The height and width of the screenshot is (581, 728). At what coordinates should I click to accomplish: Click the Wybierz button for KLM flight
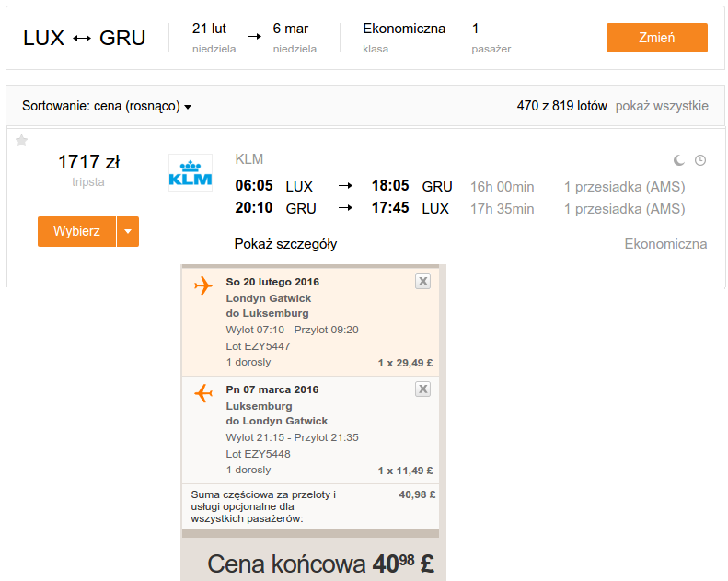[76, 231]
